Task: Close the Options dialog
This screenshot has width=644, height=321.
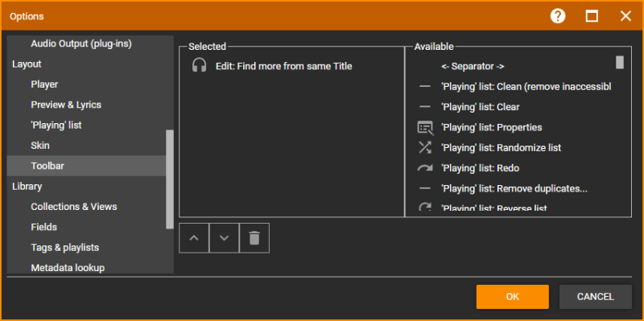Action: coord(625,16)
